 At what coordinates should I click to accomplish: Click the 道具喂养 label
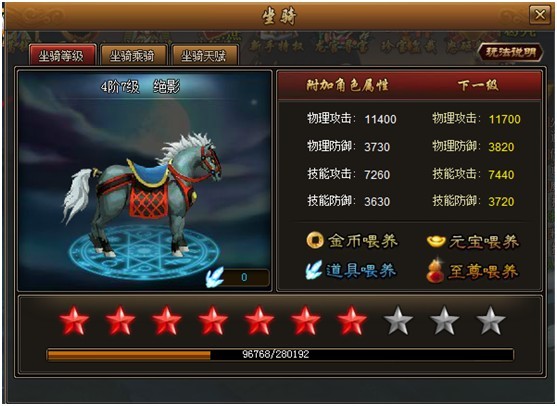pyautogui.click(x=361, y=271)
